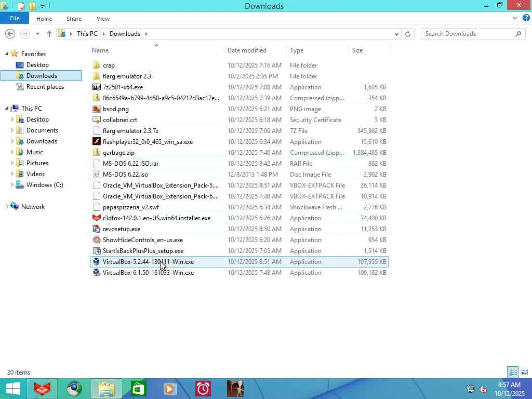Open the File menu
Viewport: 532px width, 399px height.
[x=14, y=18]
